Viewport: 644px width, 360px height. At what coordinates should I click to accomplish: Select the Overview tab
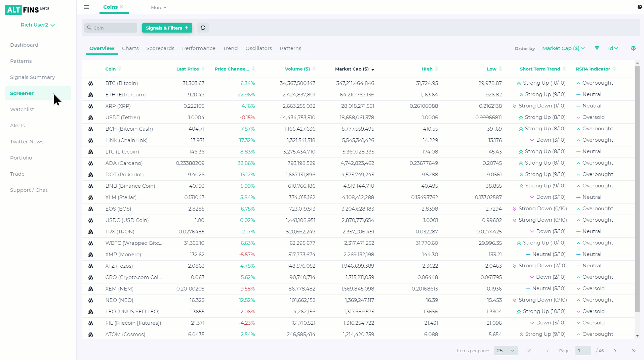[102, 48]
